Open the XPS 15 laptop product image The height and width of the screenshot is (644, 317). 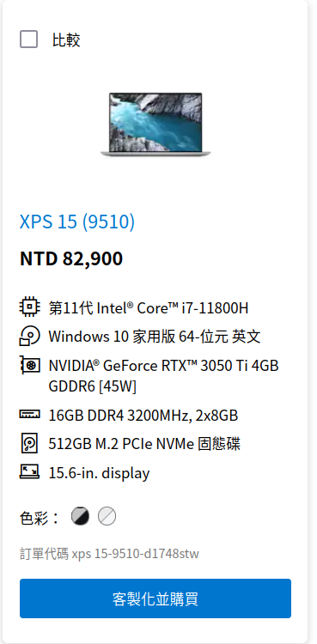coord(155,125)
